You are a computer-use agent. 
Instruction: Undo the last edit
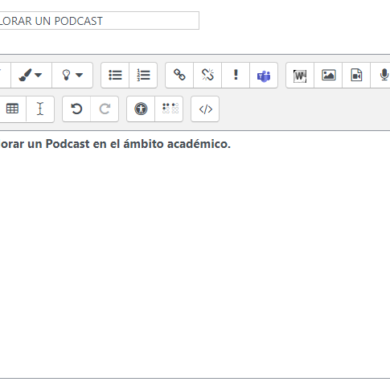[76, 109]
